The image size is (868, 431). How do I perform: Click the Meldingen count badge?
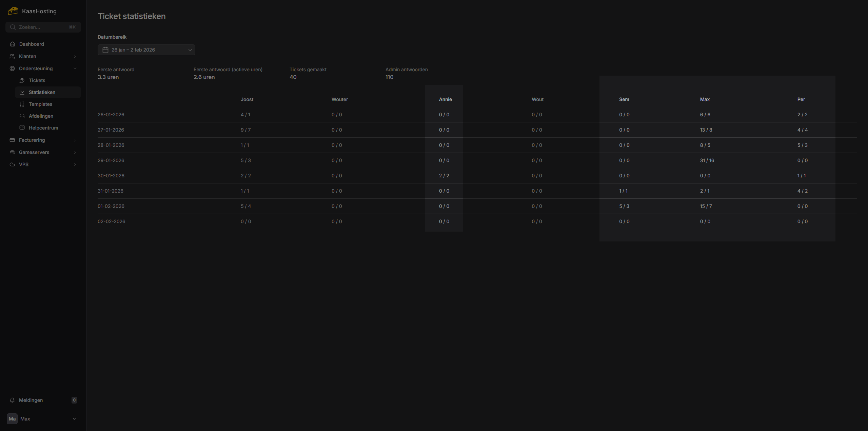click(x=74, y=400)
